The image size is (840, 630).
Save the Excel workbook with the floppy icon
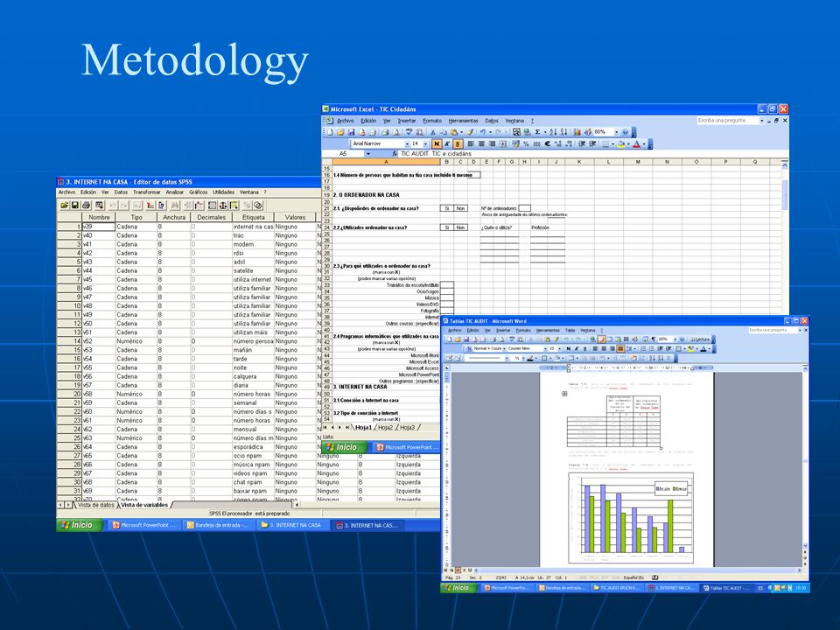(351, 132)
